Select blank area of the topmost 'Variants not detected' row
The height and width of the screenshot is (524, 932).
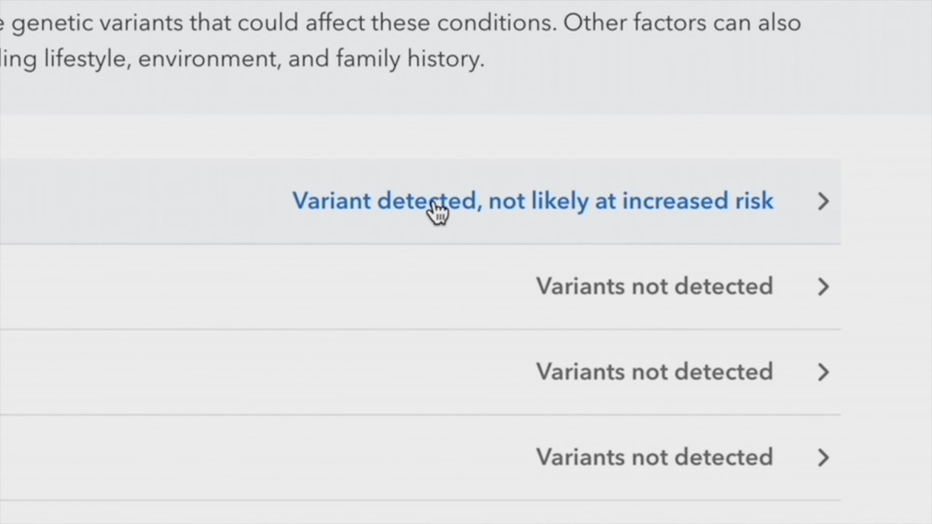(x=262, y=287)
